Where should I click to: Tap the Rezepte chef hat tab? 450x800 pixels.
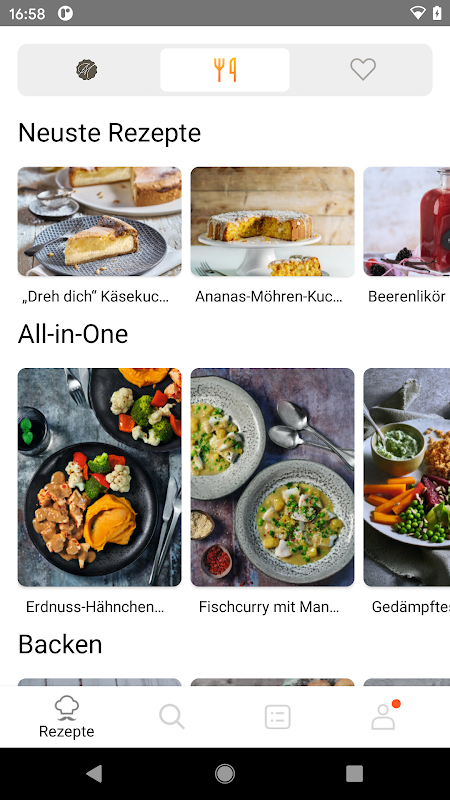tap(67, 717)
